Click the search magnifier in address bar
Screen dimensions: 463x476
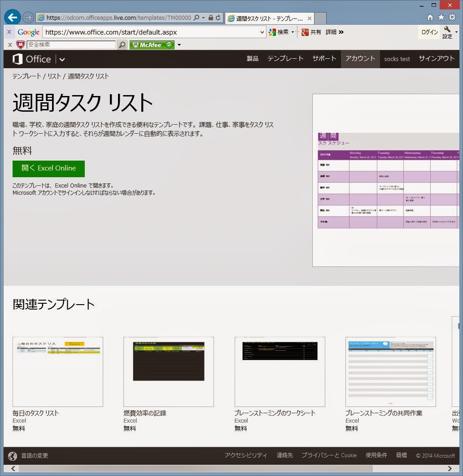click(197, 17)
